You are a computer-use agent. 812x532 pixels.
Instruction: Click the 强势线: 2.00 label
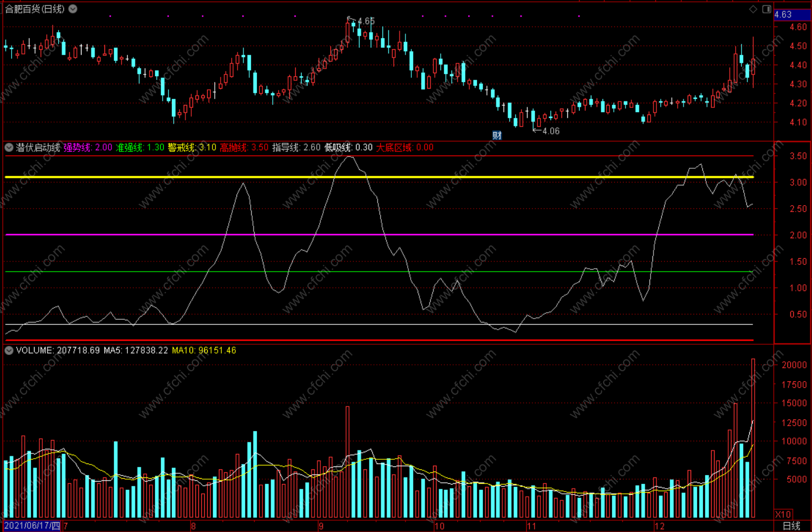click(87, 147)
